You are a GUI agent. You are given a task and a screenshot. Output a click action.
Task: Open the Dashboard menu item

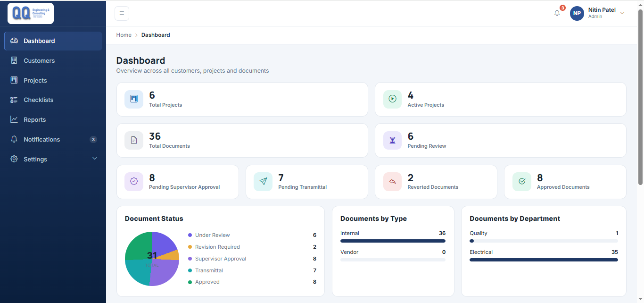53,41
